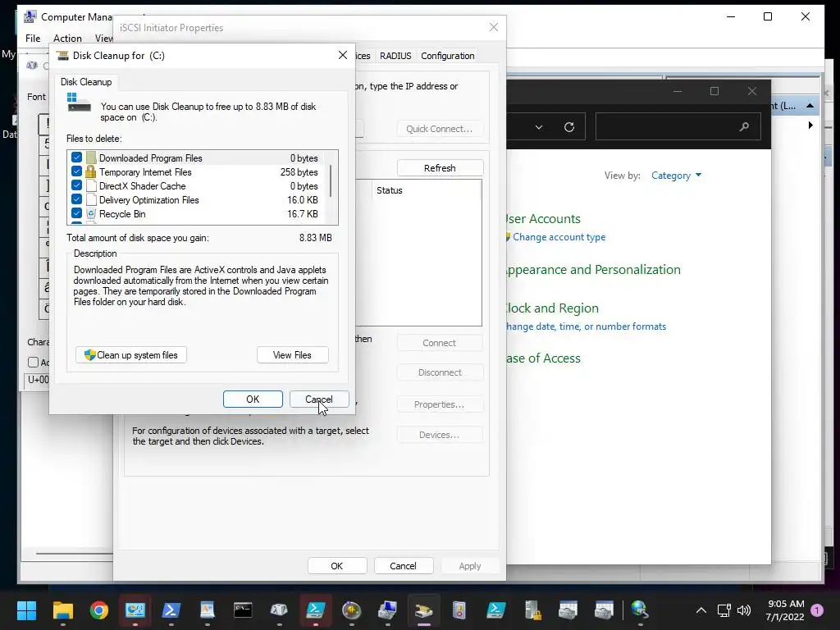Open File Explorer from the taskbar
The width and height of the screenshot is (840, 630).
tap(62, 610)
